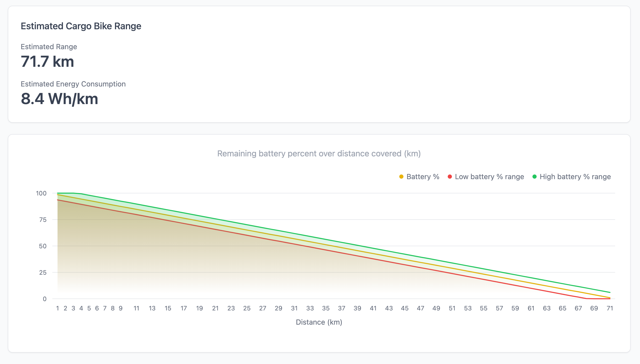Select the 8.4 Wh/km consumption value
This screenshot has width=640, height=364.
[59, 99]
